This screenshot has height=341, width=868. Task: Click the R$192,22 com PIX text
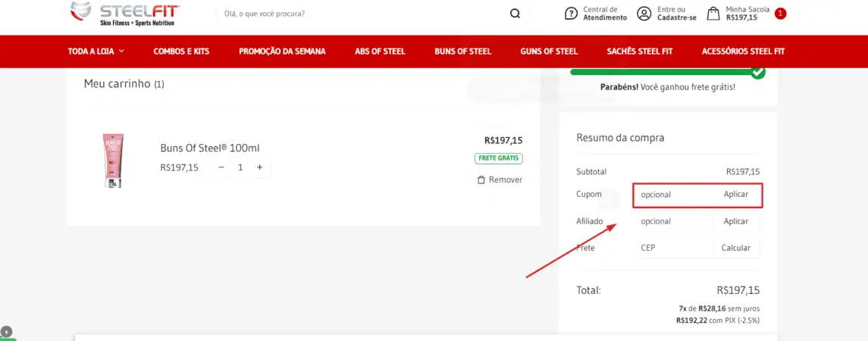tap(718, 321)
